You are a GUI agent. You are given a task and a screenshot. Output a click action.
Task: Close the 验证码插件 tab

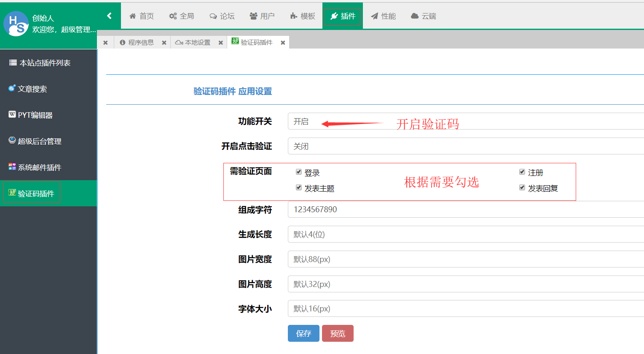click(x=283, y=43)
